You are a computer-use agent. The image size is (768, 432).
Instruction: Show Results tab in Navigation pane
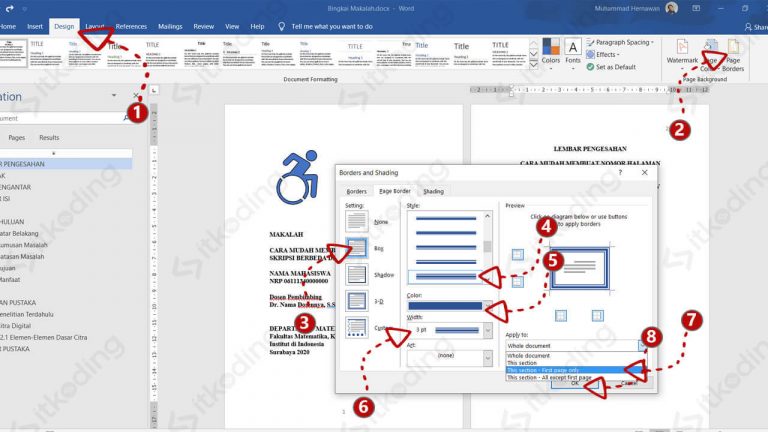click(x=49, y=138)
